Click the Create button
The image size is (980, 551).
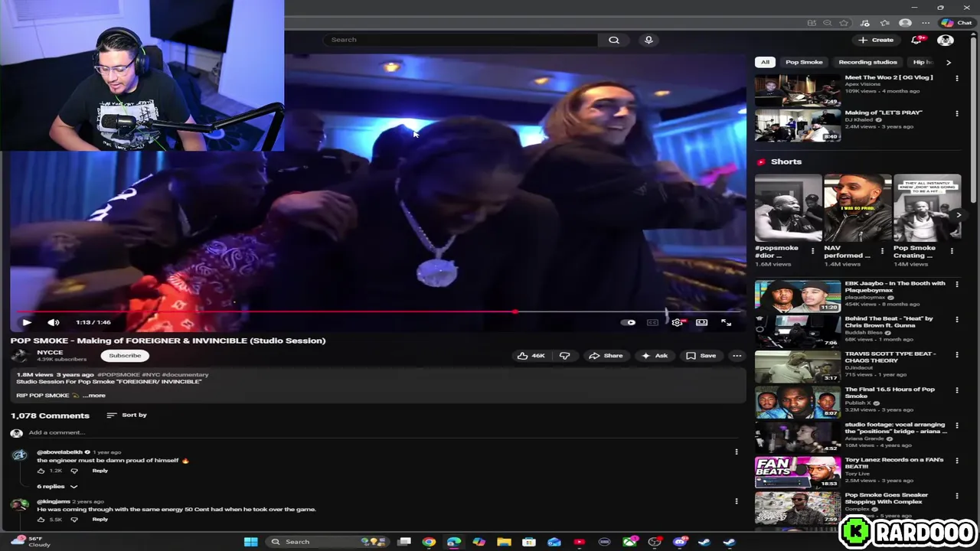(x=876, y=40)
